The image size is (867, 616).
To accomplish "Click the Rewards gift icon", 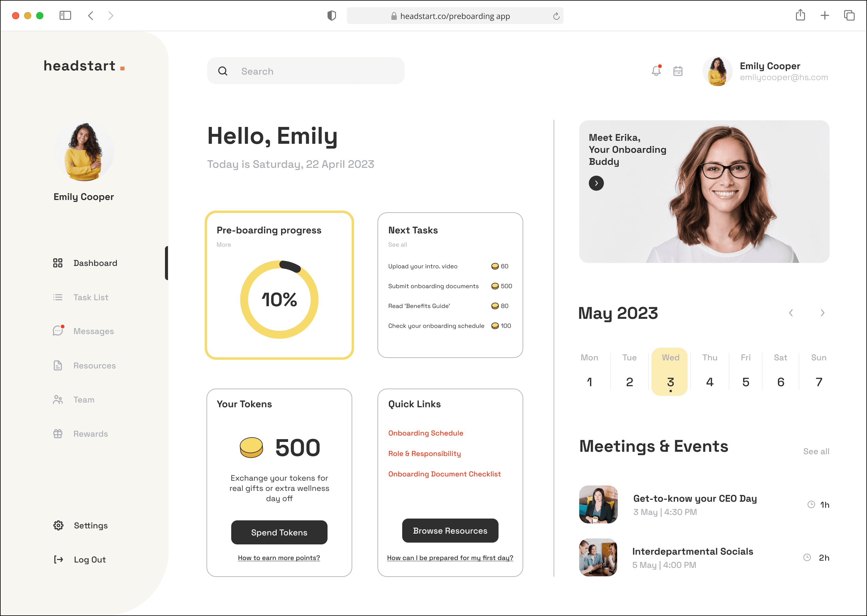I will coord(58,433).
